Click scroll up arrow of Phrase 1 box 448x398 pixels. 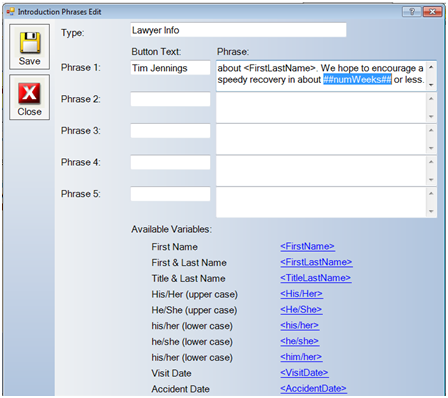coord(431,67)
